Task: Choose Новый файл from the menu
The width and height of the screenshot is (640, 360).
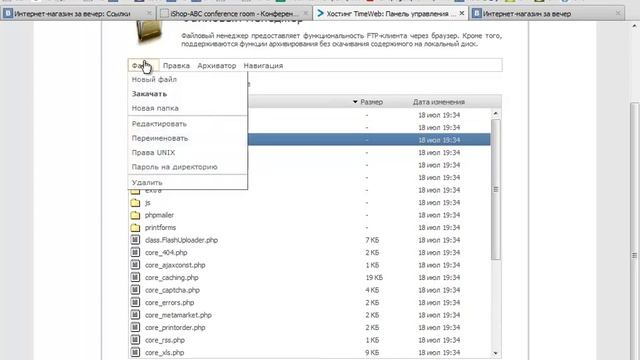Action: 154,80
